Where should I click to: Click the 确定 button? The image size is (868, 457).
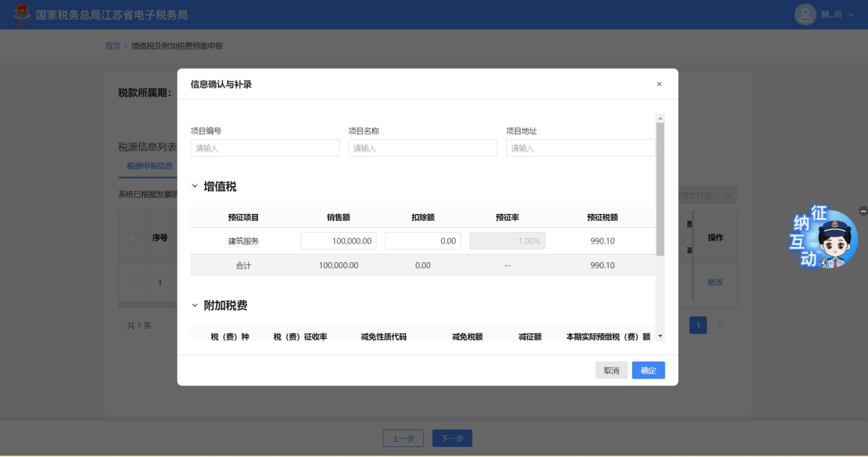click(x=648, y=371)
